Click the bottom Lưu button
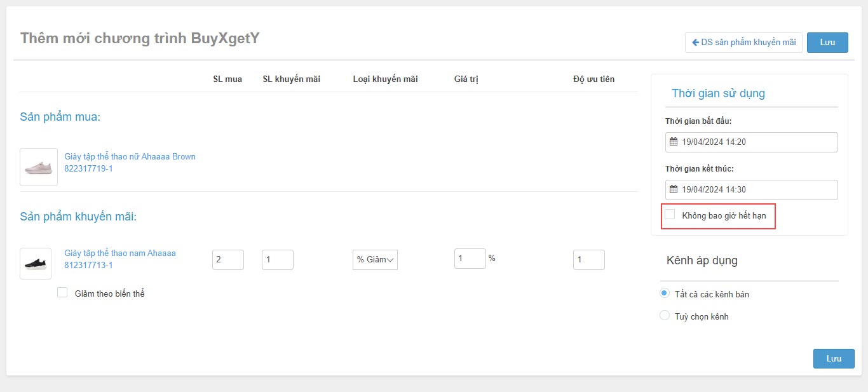This screenshot has height=392, width=868. 833,358
